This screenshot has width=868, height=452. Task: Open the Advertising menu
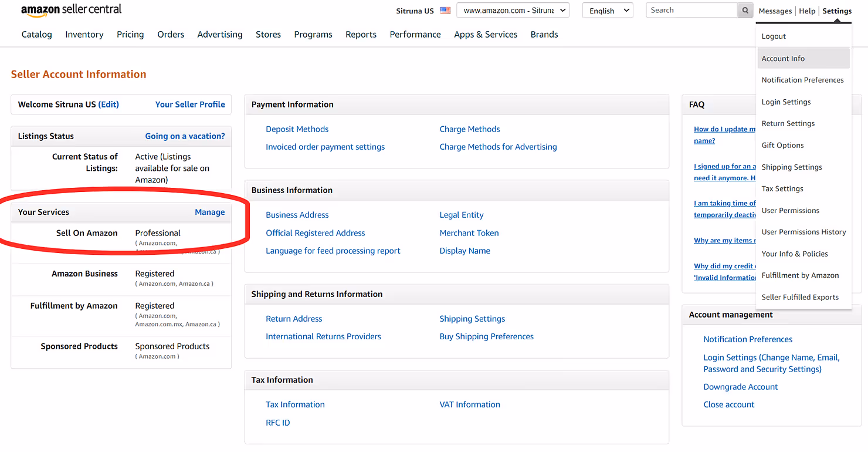tap(220, 34)
